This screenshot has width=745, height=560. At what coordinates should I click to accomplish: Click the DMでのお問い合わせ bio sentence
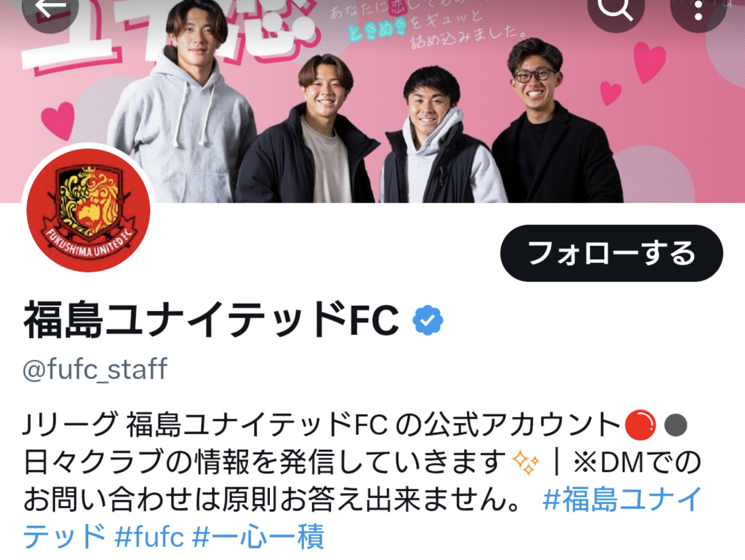(363, 481)
